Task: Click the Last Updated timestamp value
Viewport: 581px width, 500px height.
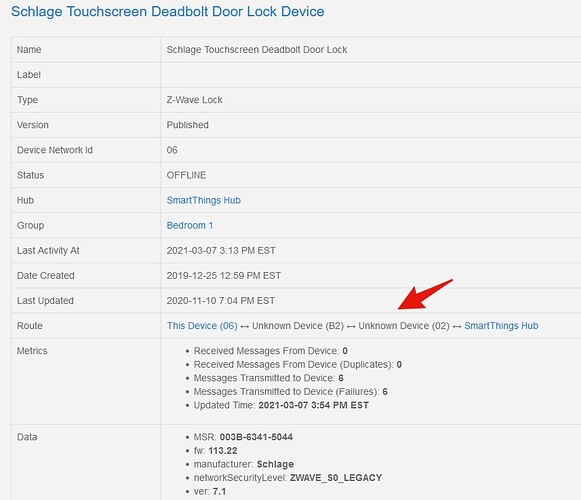Action: [x=220, y=301]
